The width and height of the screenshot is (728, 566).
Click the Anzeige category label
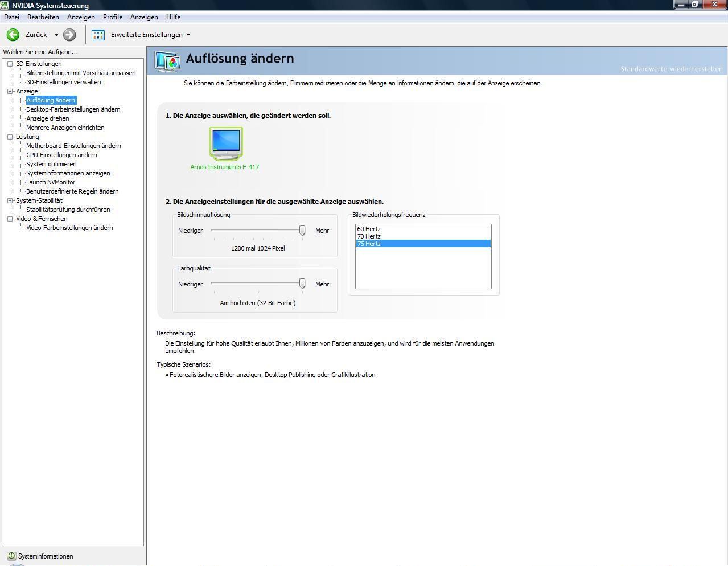(x=27, y=91)
